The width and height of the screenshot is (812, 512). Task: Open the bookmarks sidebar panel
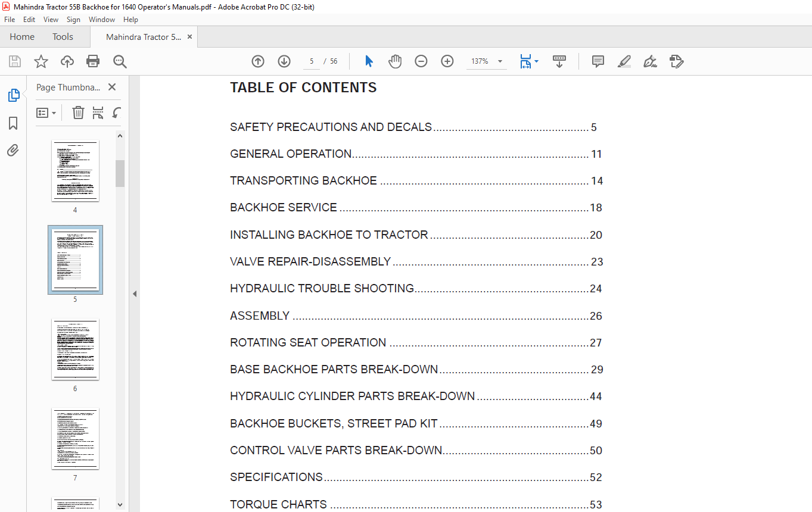[x=13, y=123]
